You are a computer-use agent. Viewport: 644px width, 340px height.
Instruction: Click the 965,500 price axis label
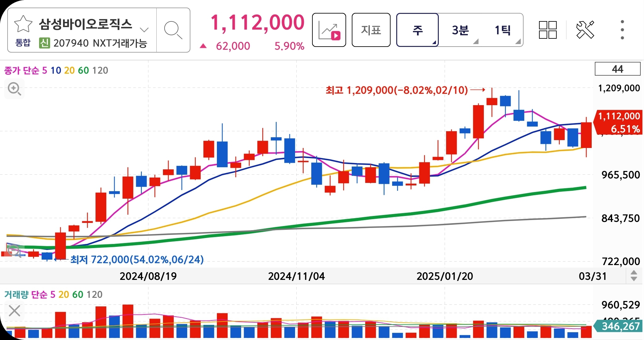pyautogui.click(x=621, y=175)
